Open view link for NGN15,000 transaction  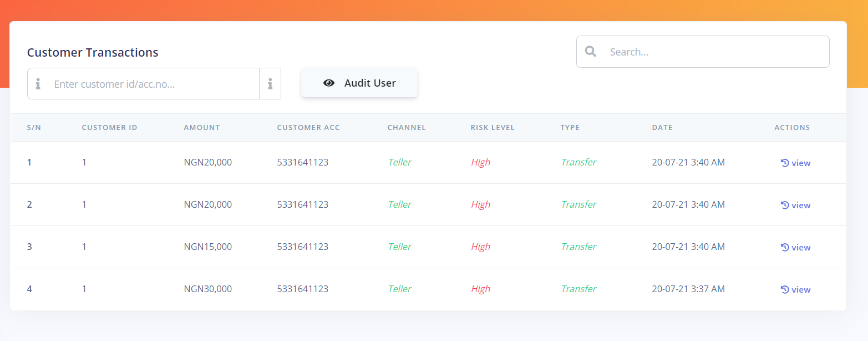click(x=800, y=248)
